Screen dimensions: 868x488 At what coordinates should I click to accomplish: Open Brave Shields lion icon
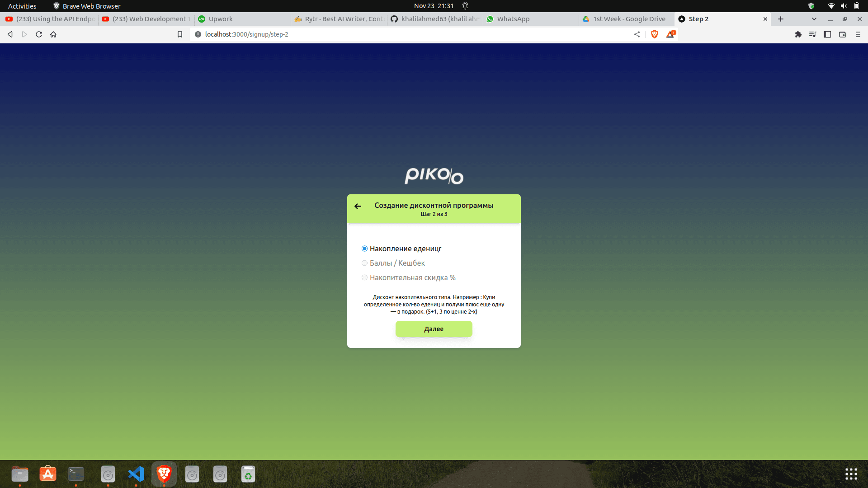654,34
